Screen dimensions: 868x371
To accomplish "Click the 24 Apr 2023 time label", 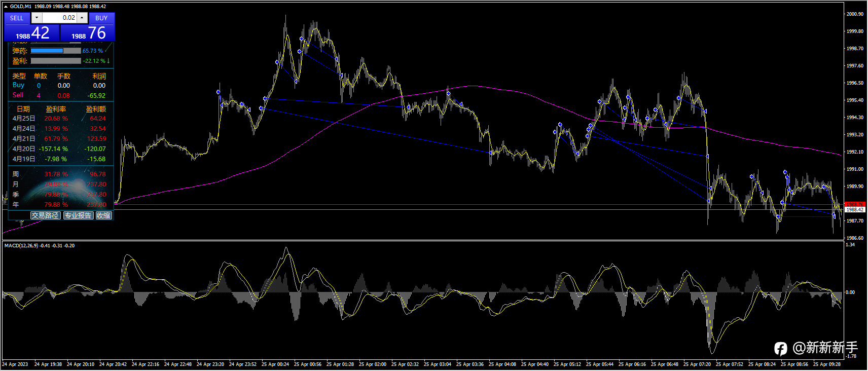I will point(15,364).
